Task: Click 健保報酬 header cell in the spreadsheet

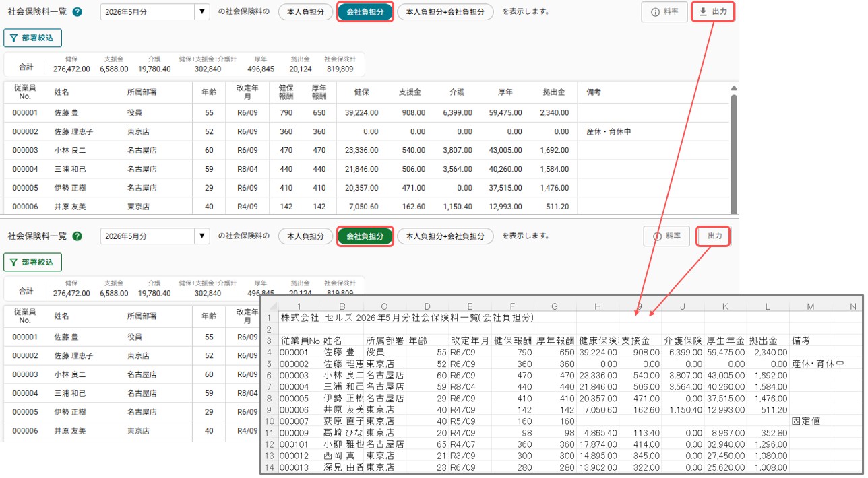Action: coord(514,341)
